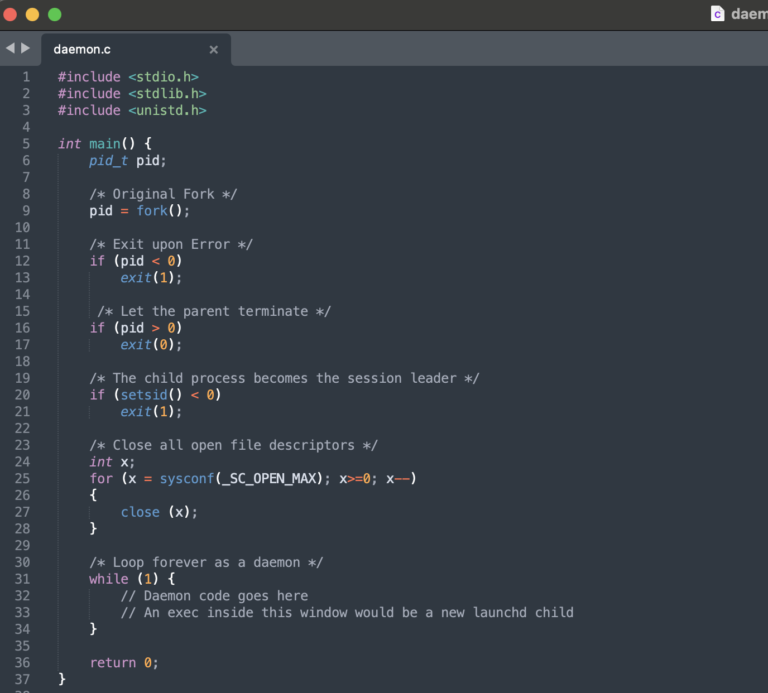
Task: Click line number 31 in the gutter
Action: coord(22,579)
